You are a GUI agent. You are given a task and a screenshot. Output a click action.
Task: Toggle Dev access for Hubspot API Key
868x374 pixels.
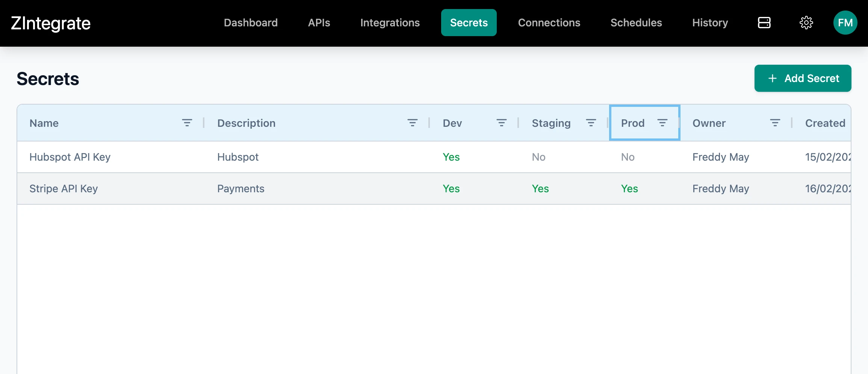pos(451,157)
